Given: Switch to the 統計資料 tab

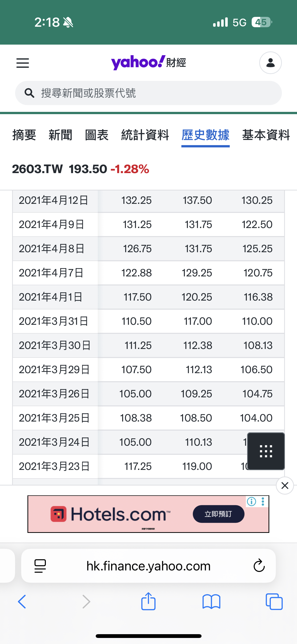Looking at the screenshot, I should [145, 135].
